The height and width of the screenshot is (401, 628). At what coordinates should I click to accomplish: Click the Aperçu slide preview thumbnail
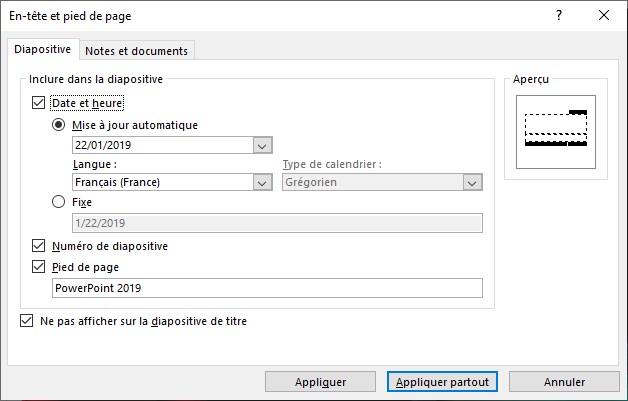click(555, 131)
